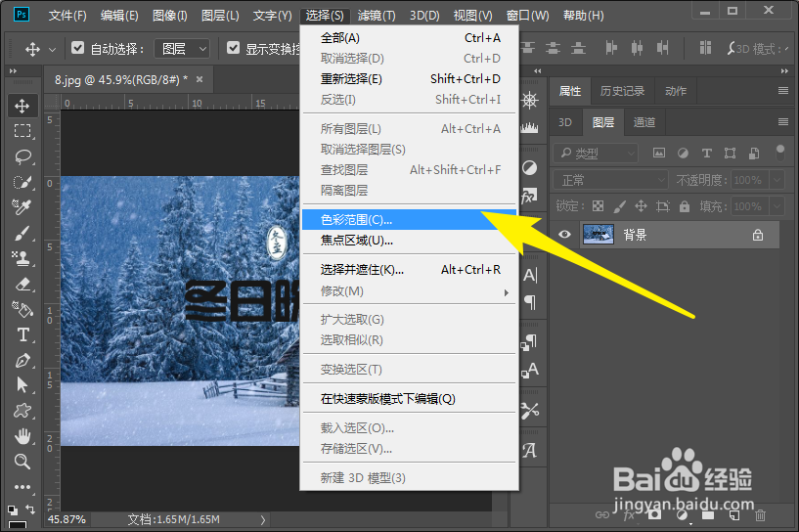
Task: Toggle the layer filter on/off switch
Action: [x=779, y=153]
